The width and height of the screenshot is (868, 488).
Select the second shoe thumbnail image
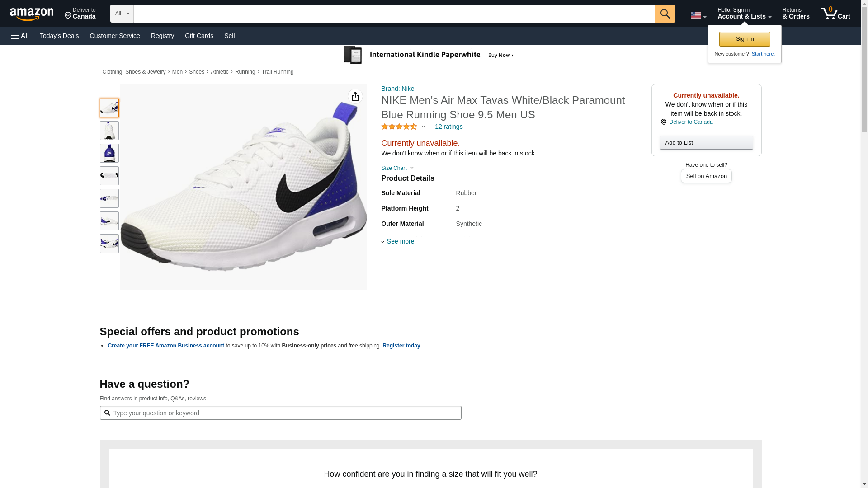coord(109,131)
